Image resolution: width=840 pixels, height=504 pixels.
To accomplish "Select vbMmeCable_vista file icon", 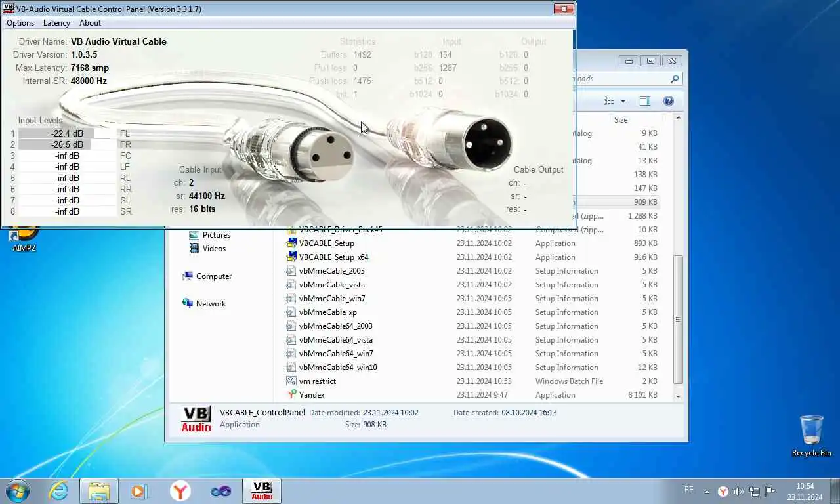I will 292,284.
